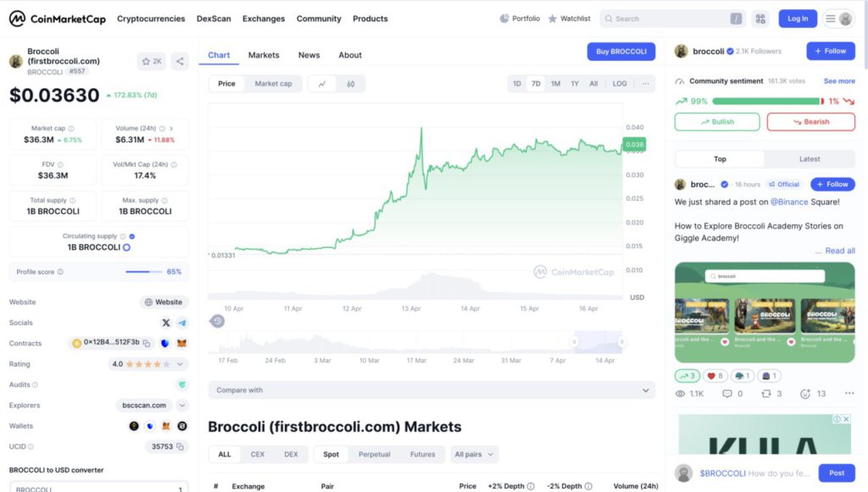The height and width of the screenshot is (492, 868).
Task: Toggle the chart to Market cap view
Action: [273, 84]
